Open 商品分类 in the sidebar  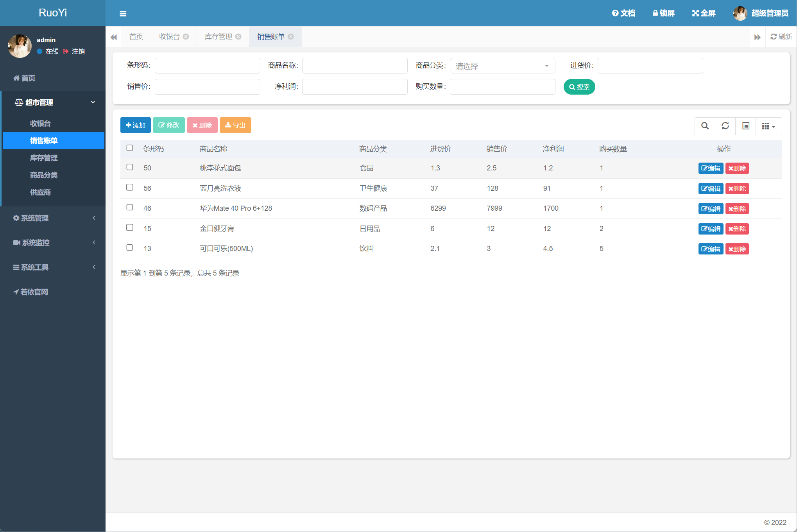(x=44, y=175)
